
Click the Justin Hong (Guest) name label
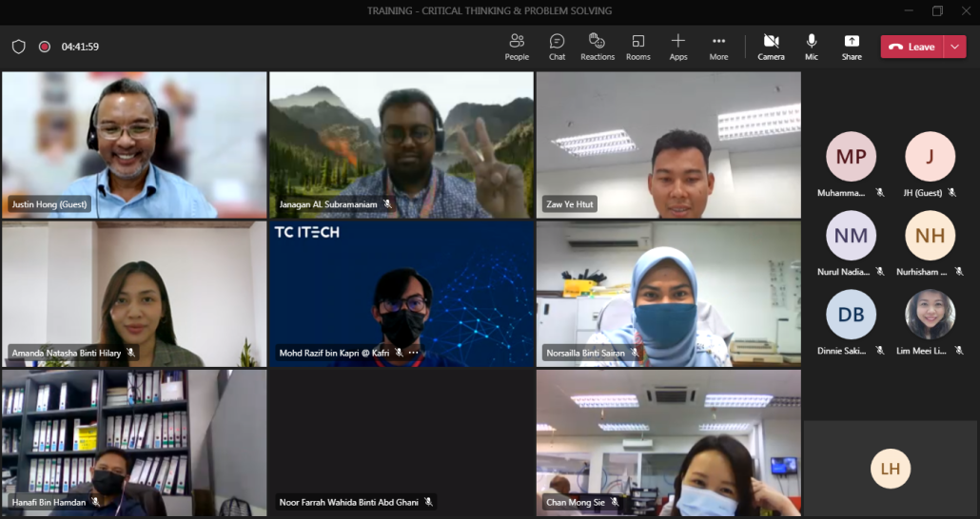pos(49,204)
